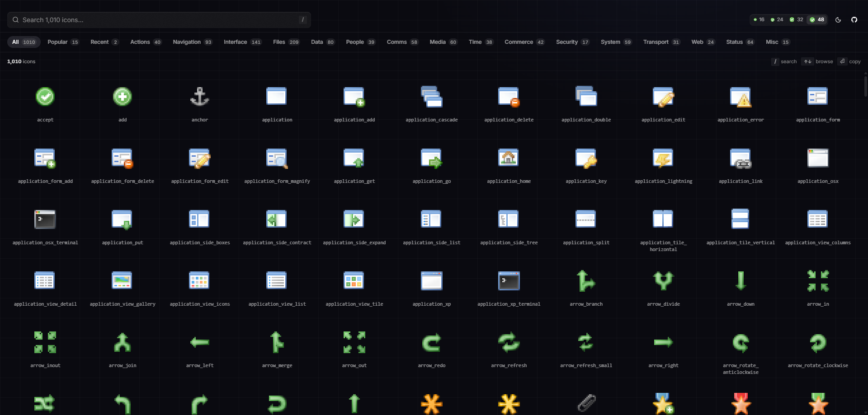Select the accept checkmark icon

tap(45, 97)
